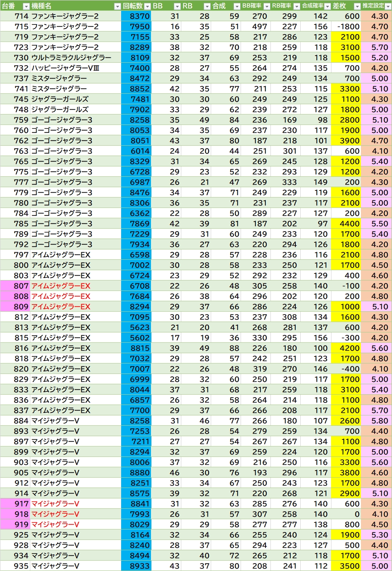Select rotation count 5623 in row 813
The width and height of the screenshot is (392, 571).
coord(136,327)
